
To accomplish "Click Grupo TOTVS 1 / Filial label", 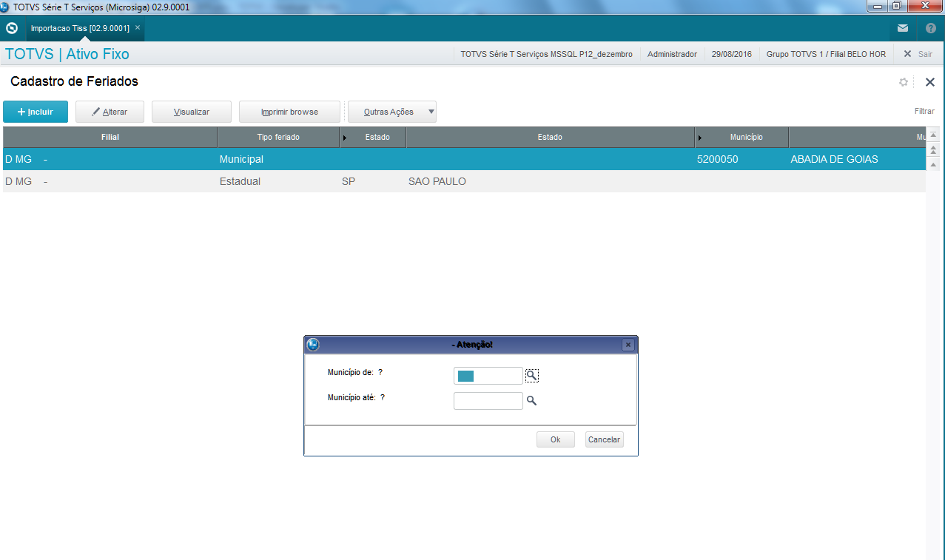I will coord(825,54).
